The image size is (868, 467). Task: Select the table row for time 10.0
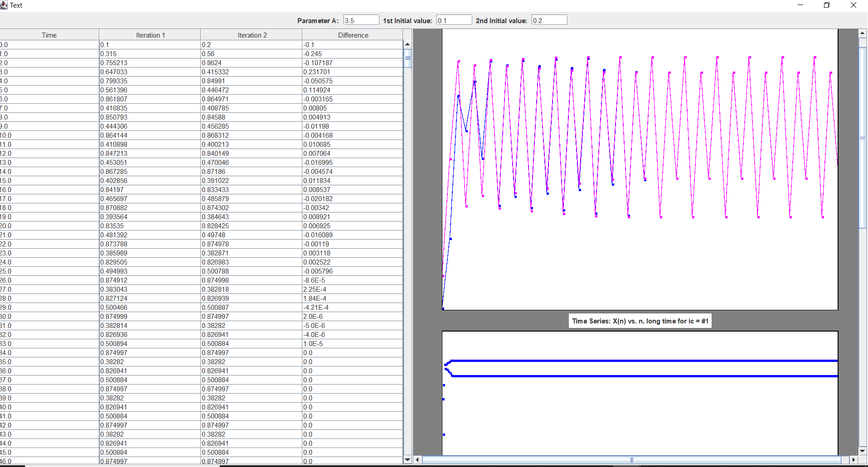(x=181, y=135)
